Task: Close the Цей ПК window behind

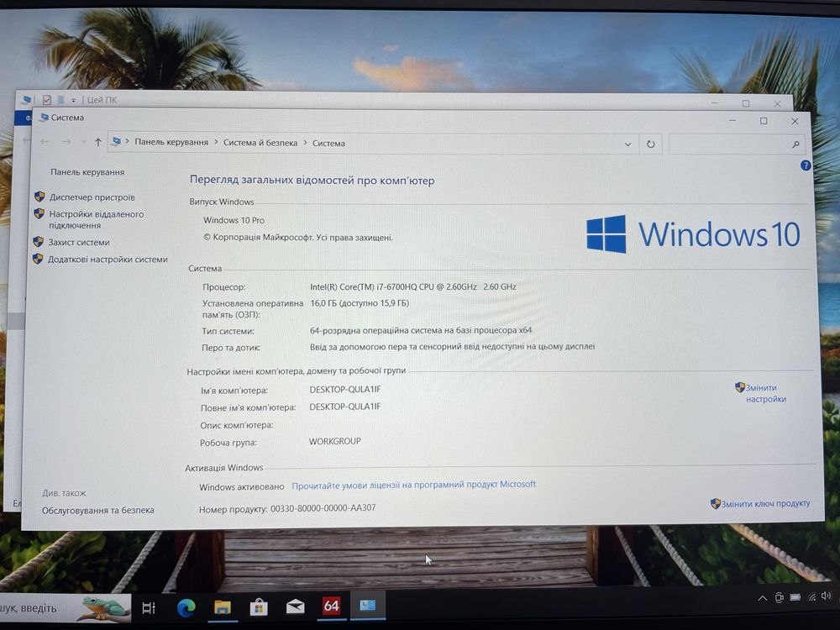Action: (x=777, y=103)
